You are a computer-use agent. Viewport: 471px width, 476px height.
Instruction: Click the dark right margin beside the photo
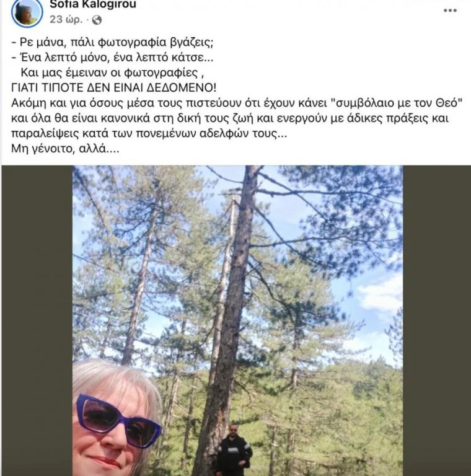pos(437,320)
